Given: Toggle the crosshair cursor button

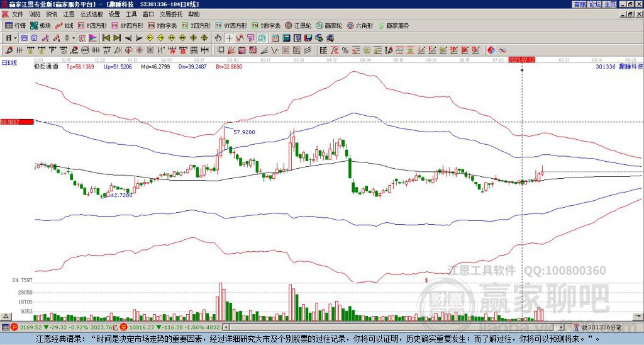Looking at the screenshot, I should 229,38.
